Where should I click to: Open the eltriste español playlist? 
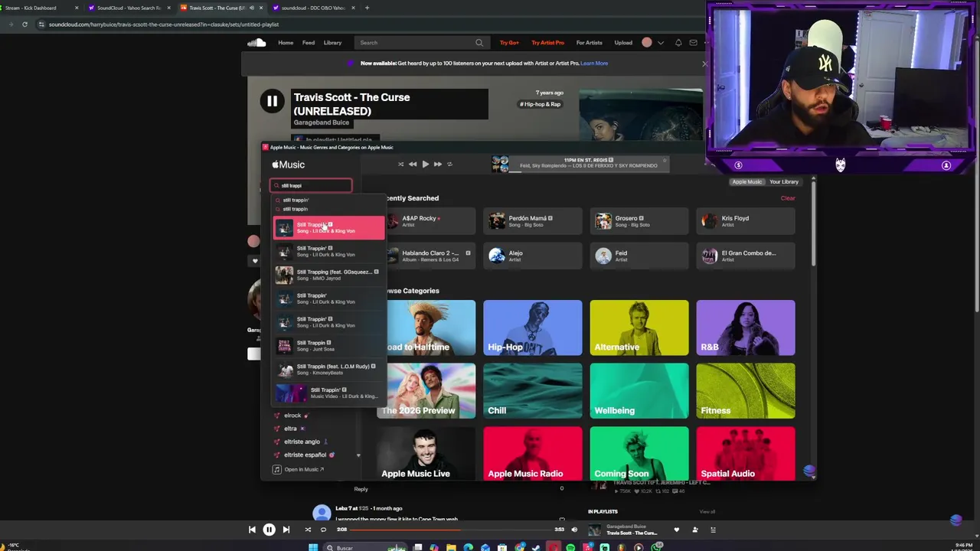coord(305,455)
